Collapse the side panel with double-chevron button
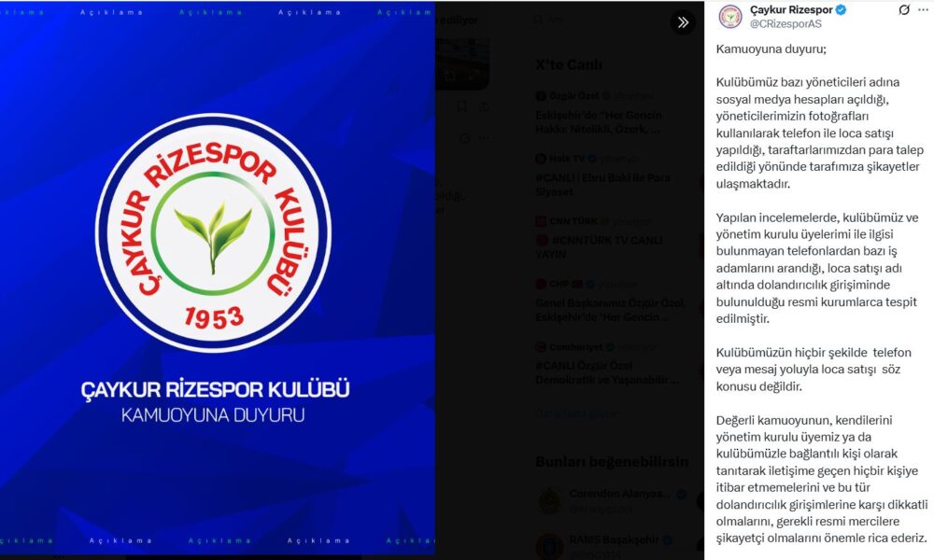This screenshot has width=934, height=560. pyautogui.click(x=683, y=22)
